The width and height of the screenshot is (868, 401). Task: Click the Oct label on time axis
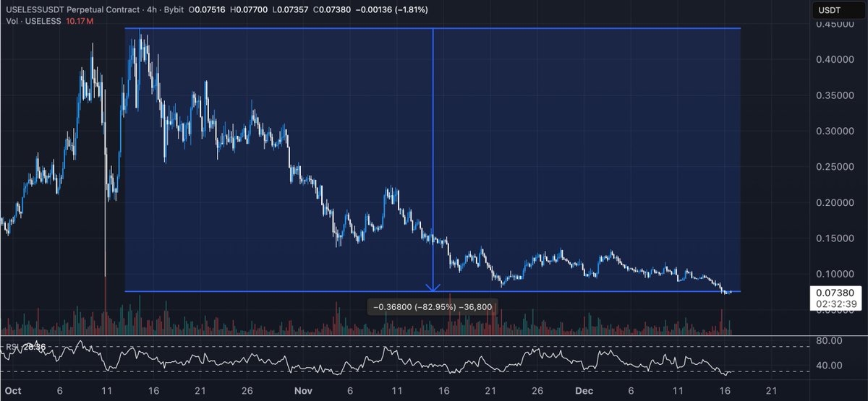click(x=13, y=389)
